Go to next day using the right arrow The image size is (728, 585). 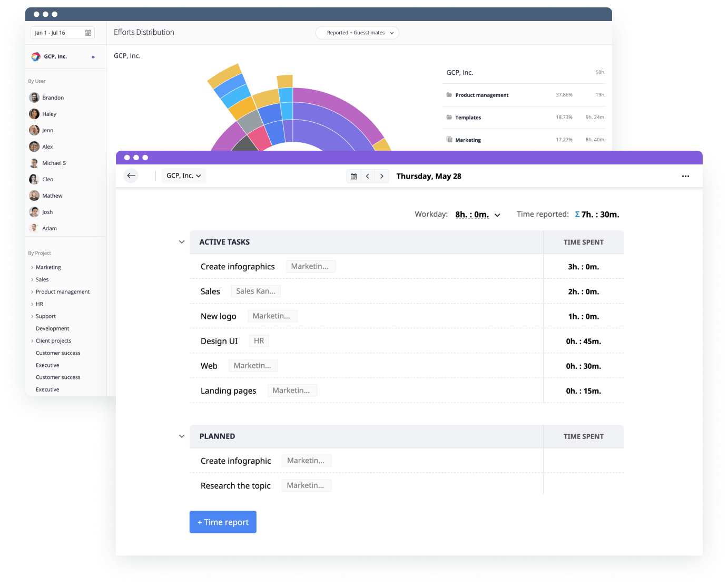point(382,176)
